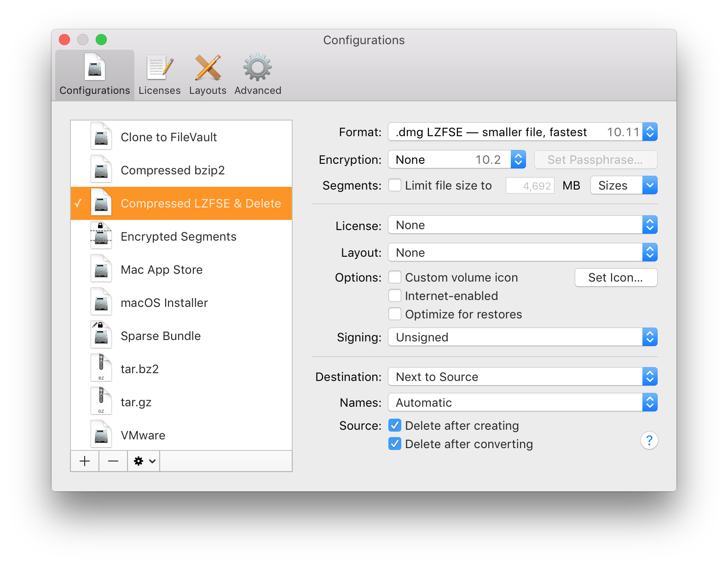Viewport: 728px width, 565px height.
Task: Expand the Signing popup menu
Action: click(x=522, y=337)
